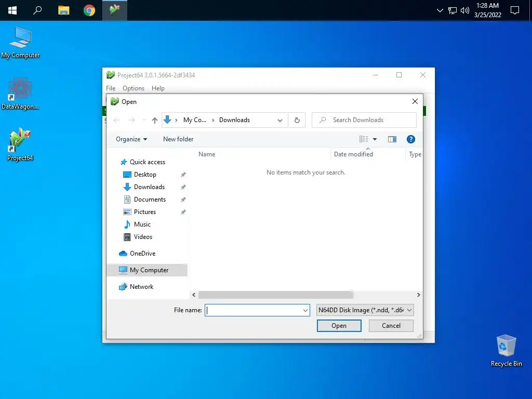Select the Project64 taskbar button
532x399 pixels.
pyautogui.click(x=115, y=10)
